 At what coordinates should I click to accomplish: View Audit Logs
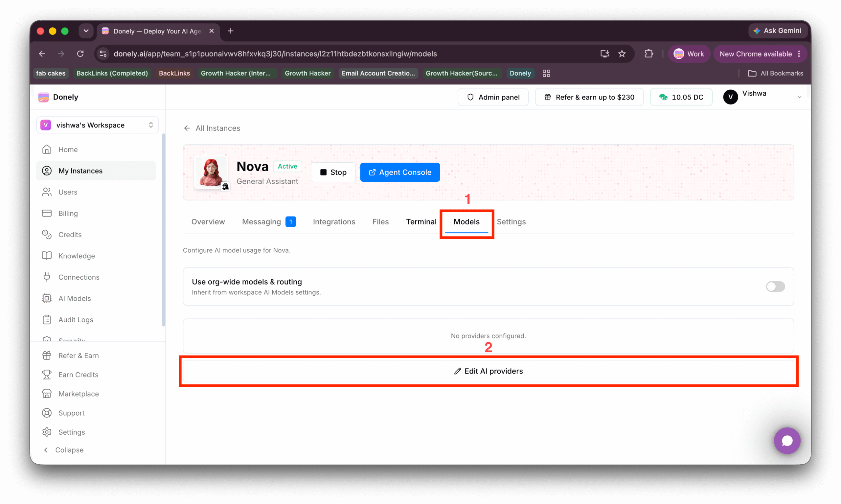coord(96,320)
